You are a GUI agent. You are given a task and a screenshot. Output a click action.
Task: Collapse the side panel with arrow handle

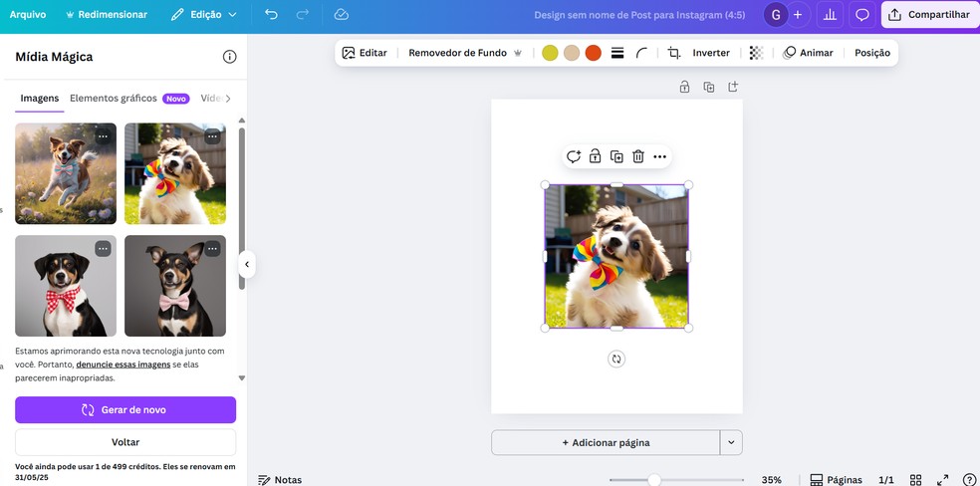247,265
